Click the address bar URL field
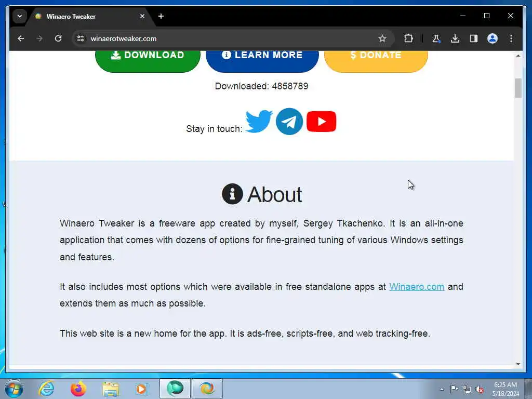Viewport: 532px width, 399px height. click(232, 38)
